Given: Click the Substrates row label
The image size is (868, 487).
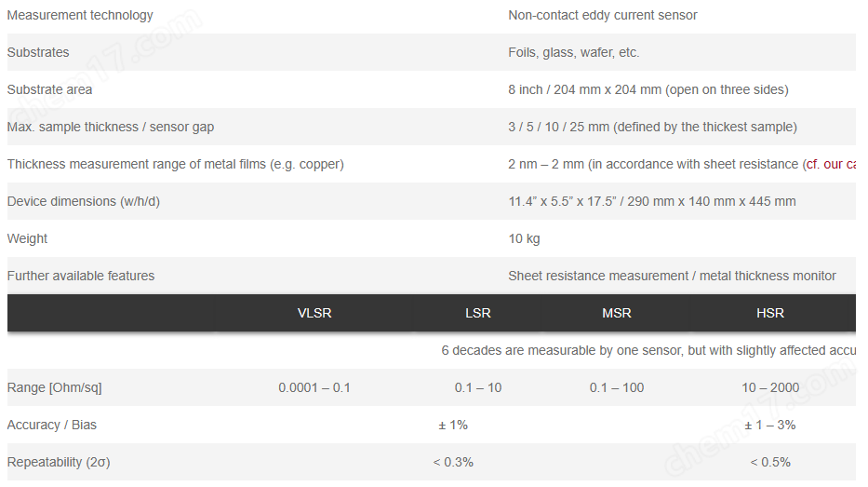Looking at the screenshot, I should click(x=38, y=52).
